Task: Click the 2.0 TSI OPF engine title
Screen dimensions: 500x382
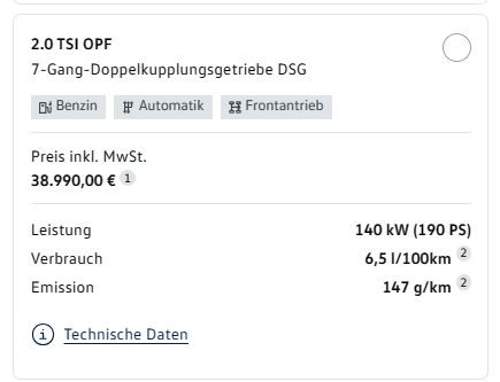Action: tap(72, 44)
